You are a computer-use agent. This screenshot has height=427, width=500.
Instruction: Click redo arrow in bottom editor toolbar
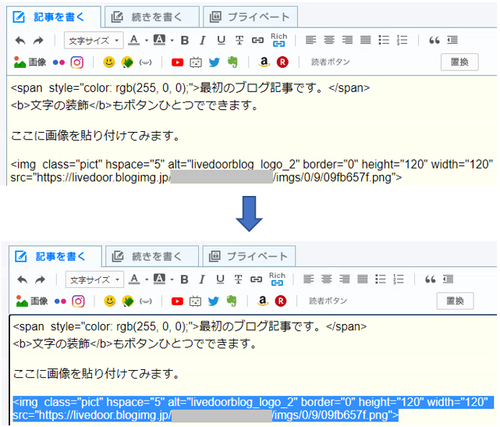pyautogui.click(x=40, y=280)
